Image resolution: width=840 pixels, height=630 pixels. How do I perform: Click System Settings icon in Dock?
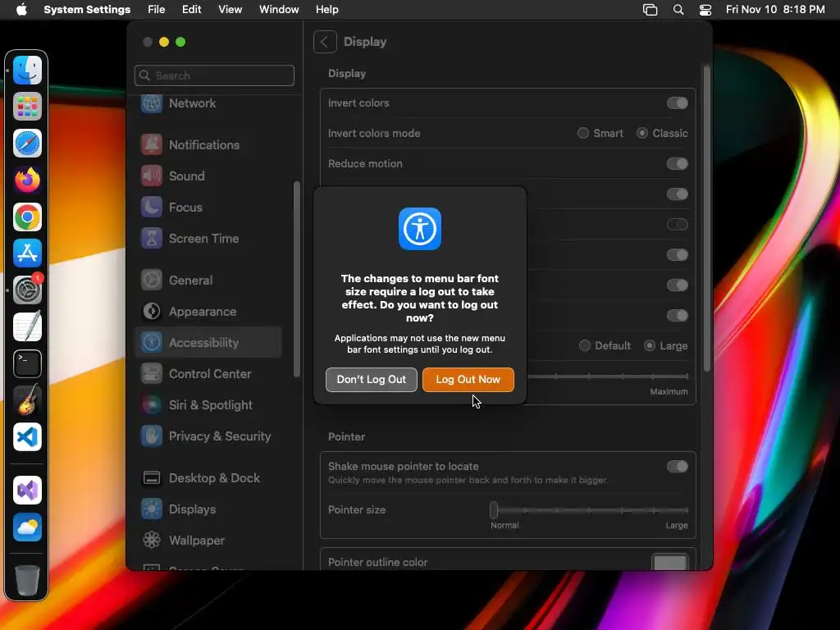tap(27, 290)
